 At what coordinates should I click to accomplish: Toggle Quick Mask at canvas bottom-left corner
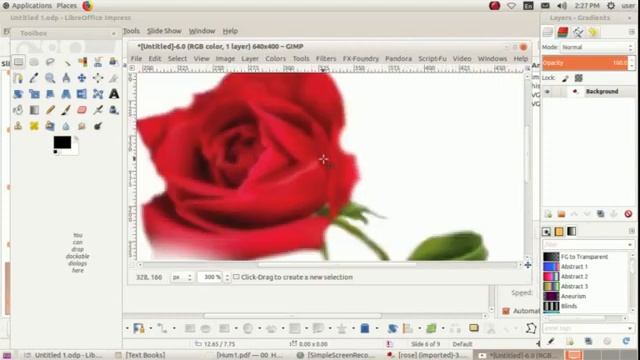pyautogui.click(x=132, y=265)
